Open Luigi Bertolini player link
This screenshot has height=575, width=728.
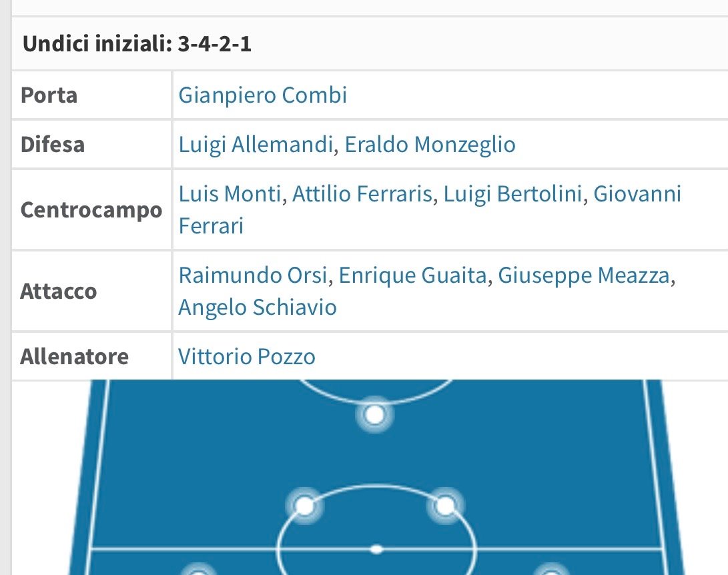coord(512,194)
